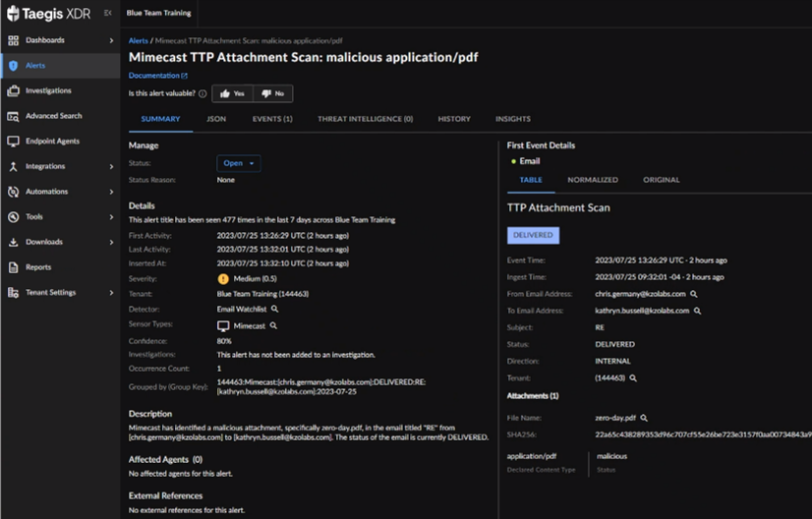Open the Normalized event view tab
Image resolution: width=812 pixels, height=519 pixels.
593,180
